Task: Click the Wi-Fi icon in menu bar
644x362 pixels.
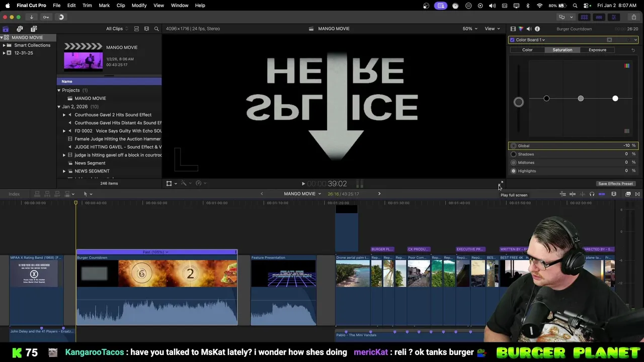Action: point(539,6)
